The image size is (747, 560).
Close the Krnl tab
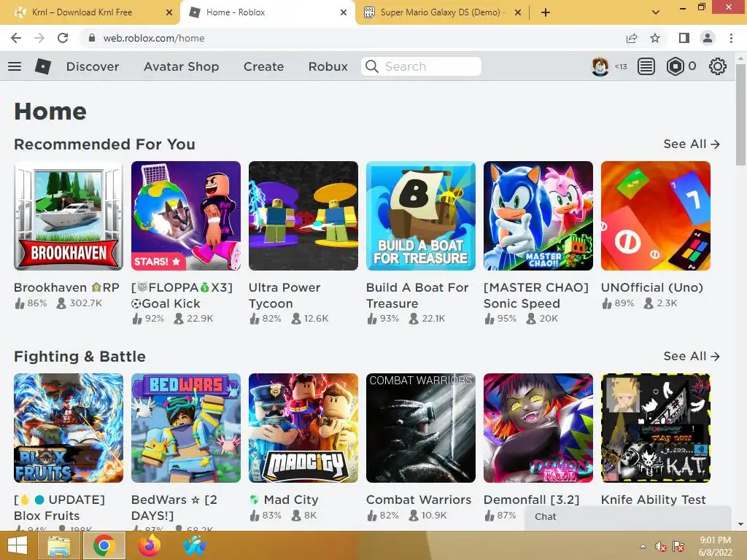(169, 12)
